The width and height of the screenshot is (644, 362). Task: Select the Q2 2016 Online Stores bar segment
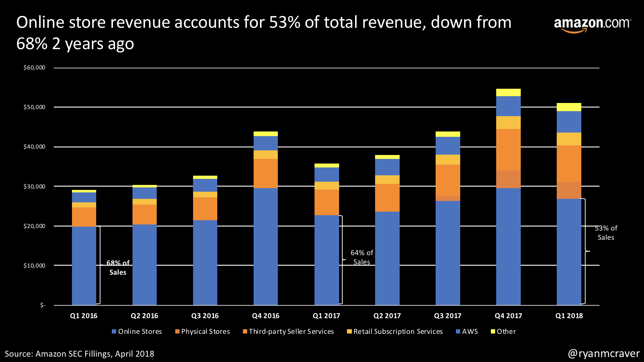click(x=145, y=265)
